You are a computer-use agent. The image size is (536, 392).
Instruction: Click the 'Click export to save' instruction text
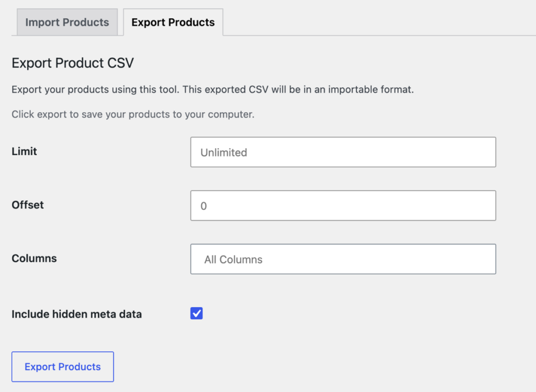(133, 114)
